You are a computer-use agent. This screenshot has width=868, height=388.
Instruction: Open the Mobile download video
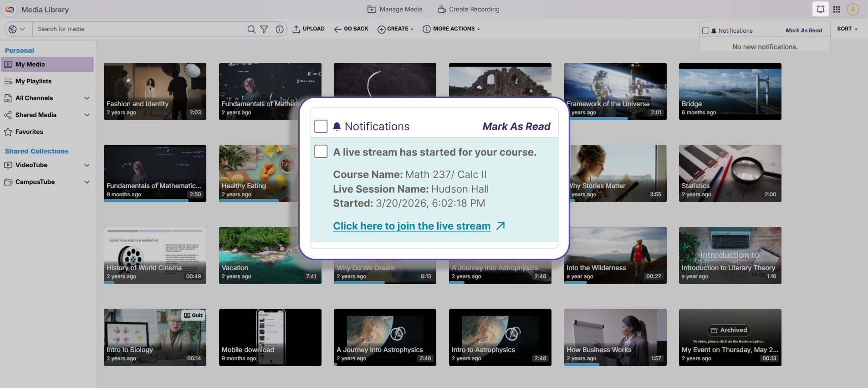coord(270,337)
